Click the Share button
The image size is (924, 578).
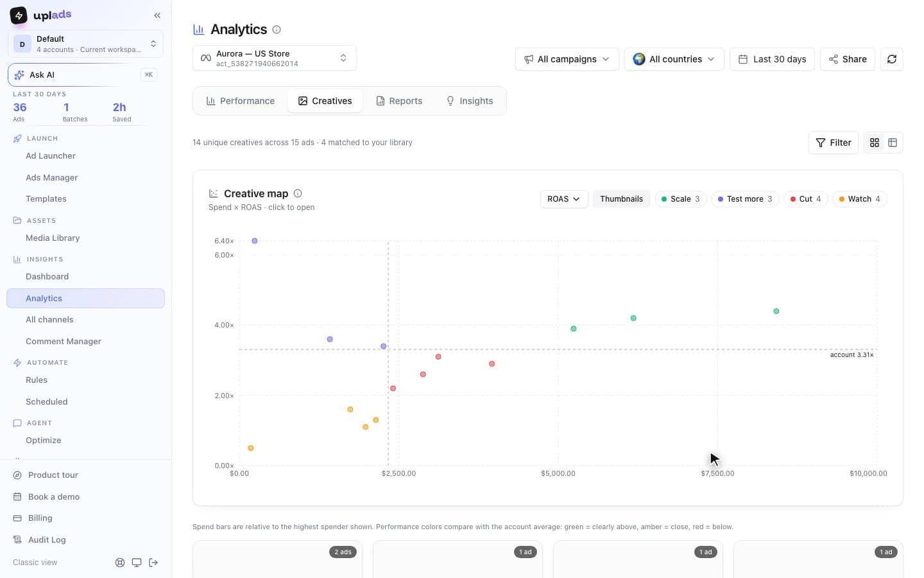[847, 59]
